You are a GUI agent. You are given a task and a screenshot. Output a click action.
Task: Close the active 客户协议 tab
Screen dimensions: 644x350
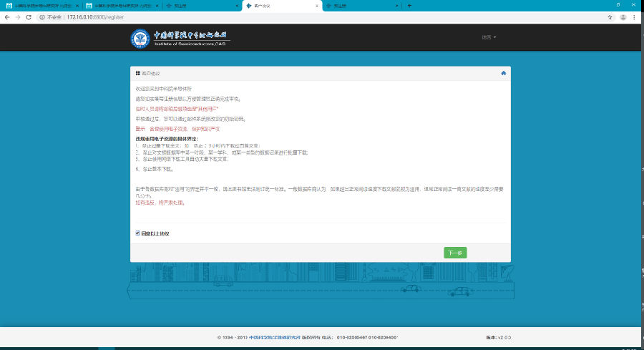tap(316, 5)
